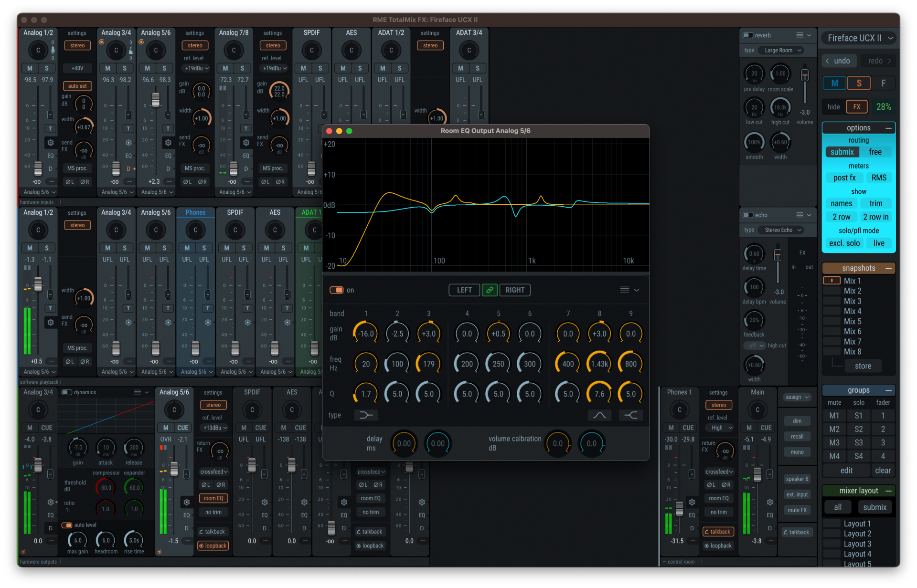Open echo type Stereo Echo dropdown
The width and height of the screenshot is (917, 588).
(782, 230)
